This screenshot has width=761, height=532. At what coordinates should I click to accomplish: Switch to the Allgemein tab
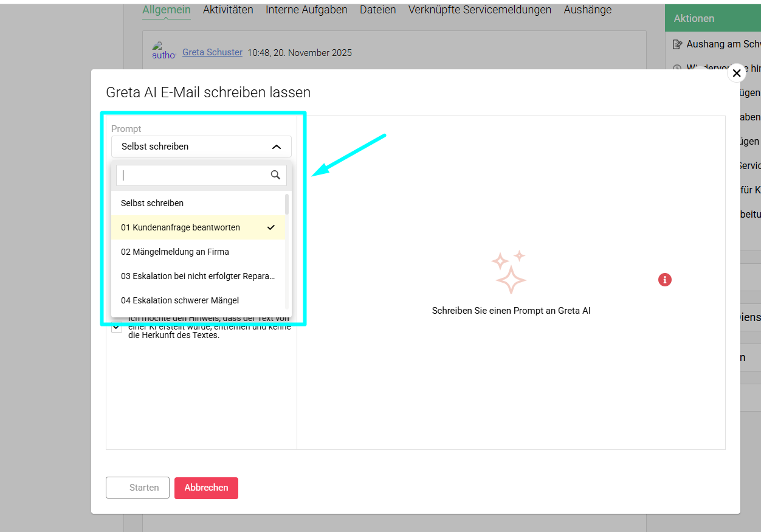click(x=167, y=10)
